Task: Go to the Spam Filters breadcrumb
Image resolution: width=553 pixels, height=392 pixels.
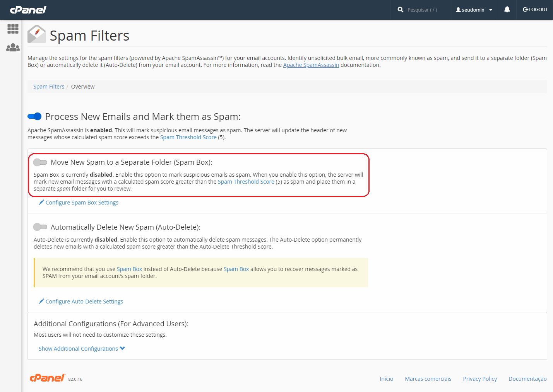Action: pyautogui.click(x=49, y=87)
